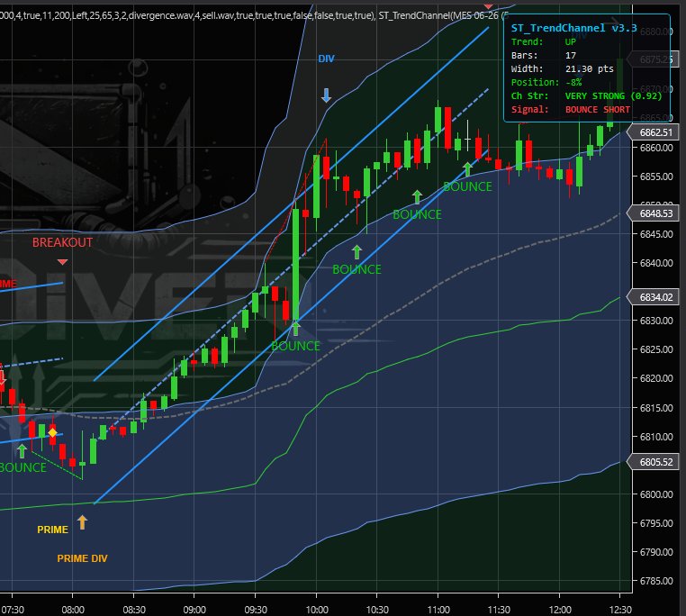
Task: Click the indicator parameters text at top
Action: tap(254, 16)
